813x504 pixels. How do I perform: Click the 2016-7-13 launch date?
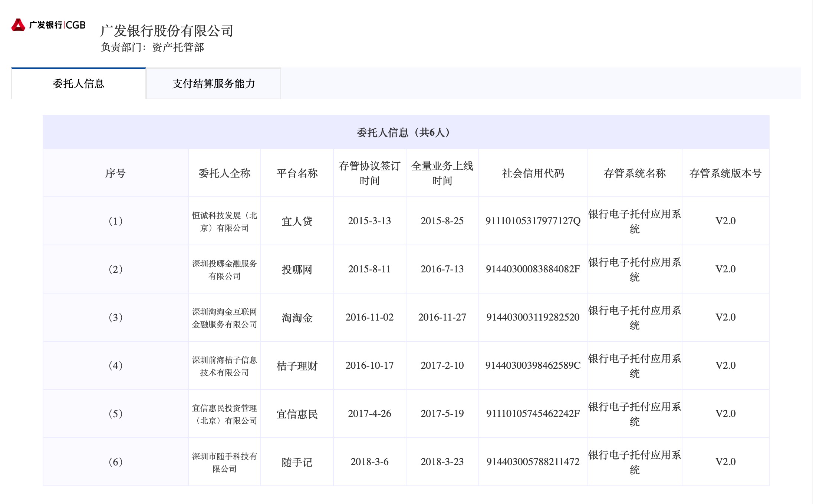[442, 269]
